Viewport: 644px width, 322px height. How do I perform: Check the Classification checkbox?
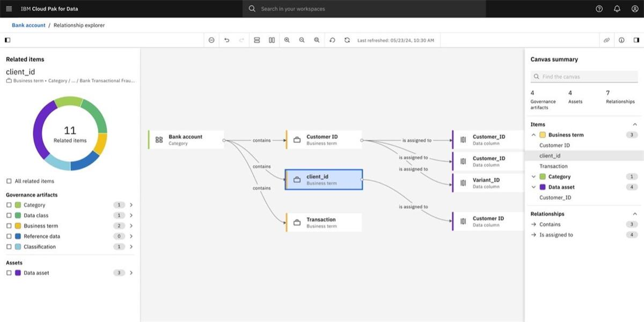pyautogui.click(x=9, y=247)
